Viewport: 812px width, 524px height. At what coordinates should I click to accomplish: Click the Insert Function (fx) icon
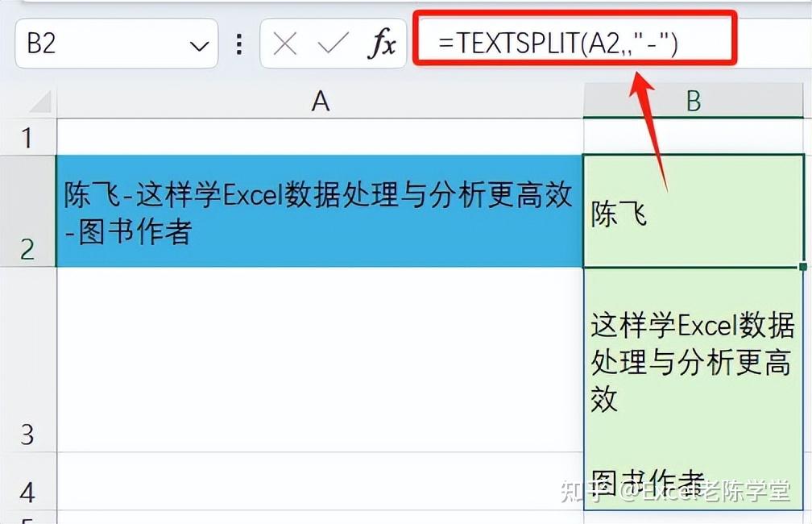click(385, 44)
